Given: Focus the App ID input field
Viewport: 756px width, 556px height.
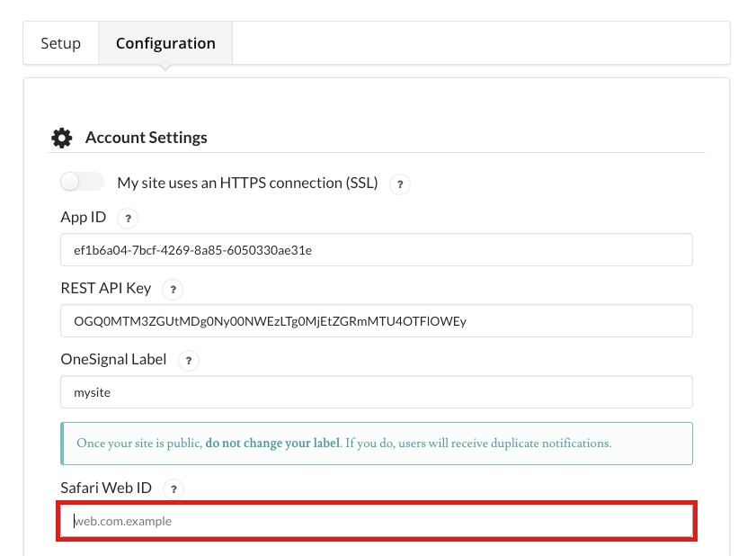Looking at the screenshot, I should click(376, 250).
